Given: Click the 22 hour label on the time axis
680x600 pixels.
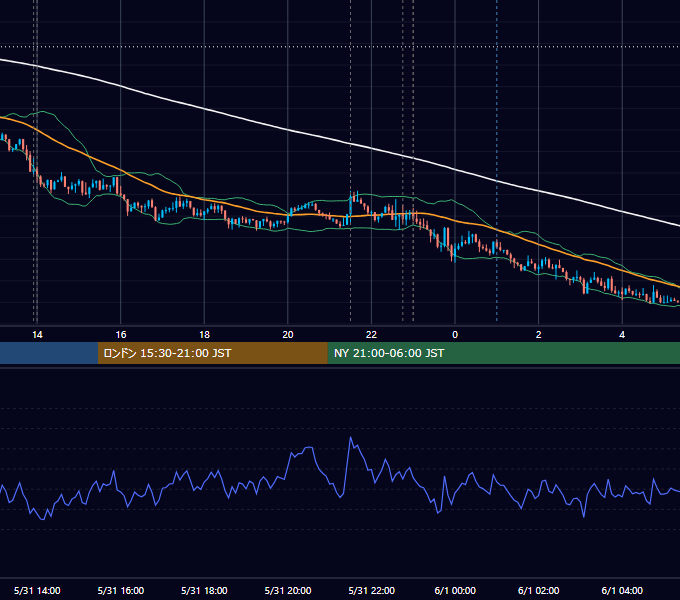Looking at the screenshot, I should [x=371, y=335].
